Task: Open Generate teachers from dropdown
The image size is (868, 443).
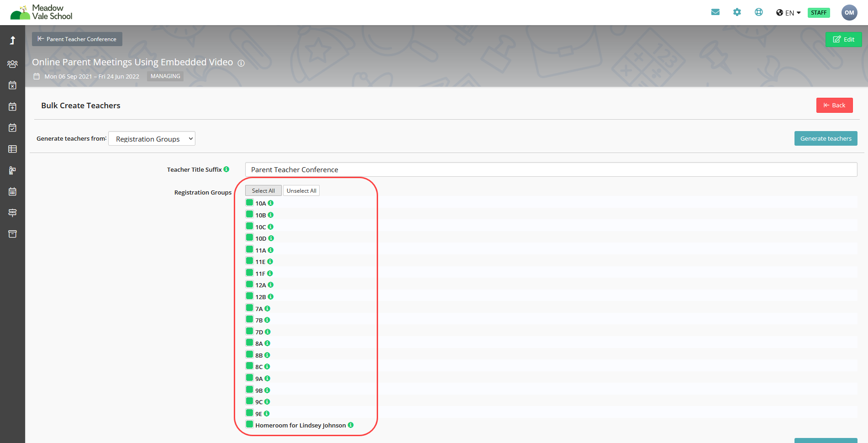Action: [152, 139]
